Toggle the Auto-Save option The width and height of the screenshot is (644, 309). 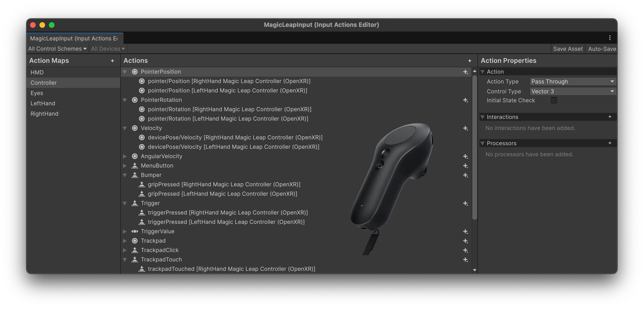point(602,49)
